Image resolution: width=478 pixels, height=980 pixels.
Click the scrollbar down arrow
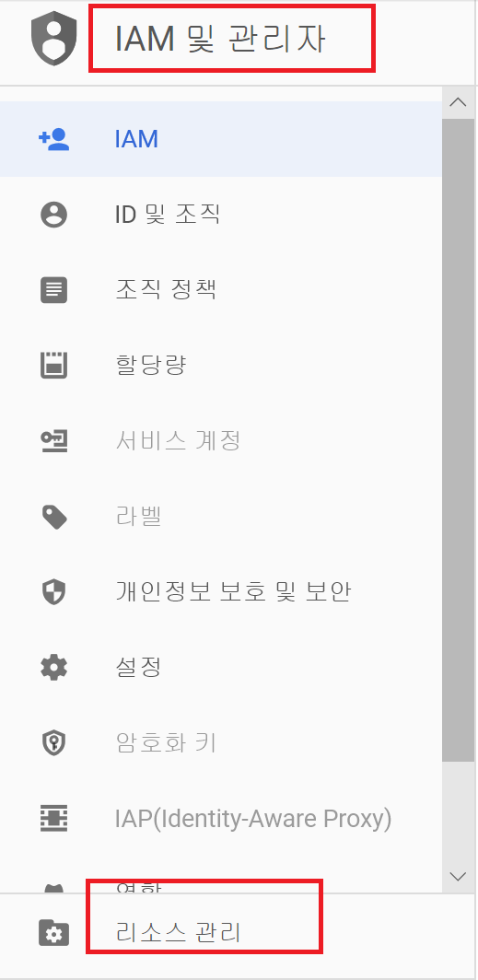[x=458, y=876]
